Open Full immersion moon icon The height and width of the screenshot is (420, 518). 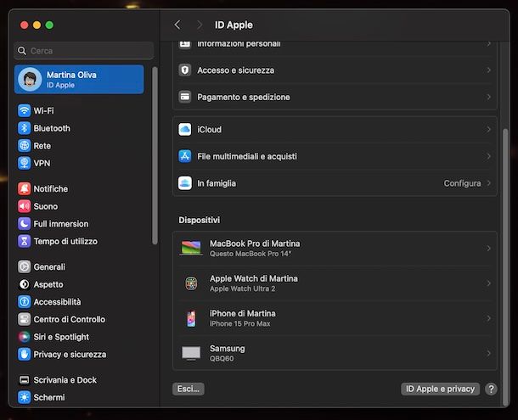pyautogui.click(x=24, y=224)
